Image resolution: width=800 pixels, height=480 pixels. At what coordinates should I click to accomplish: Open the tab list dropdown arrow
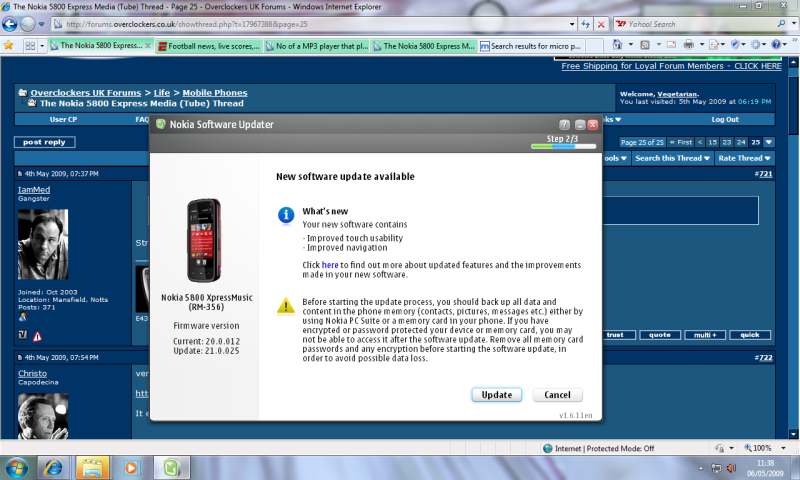(x=42, y=46)
